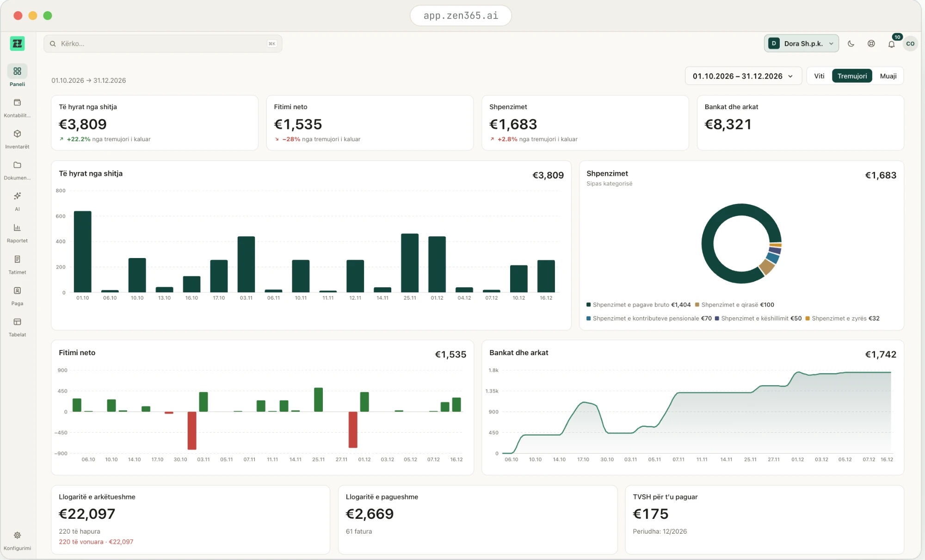Open the AI sparkle icon

(17, 196)
